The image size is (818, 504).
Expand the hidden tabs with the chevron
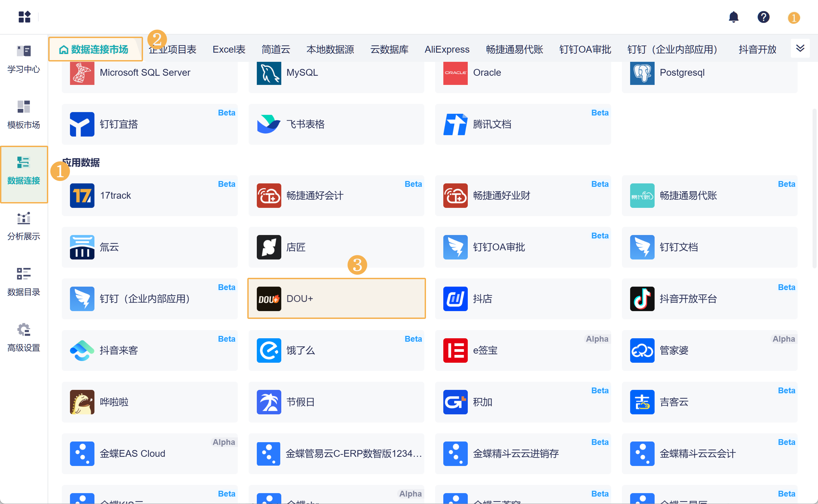800,48
